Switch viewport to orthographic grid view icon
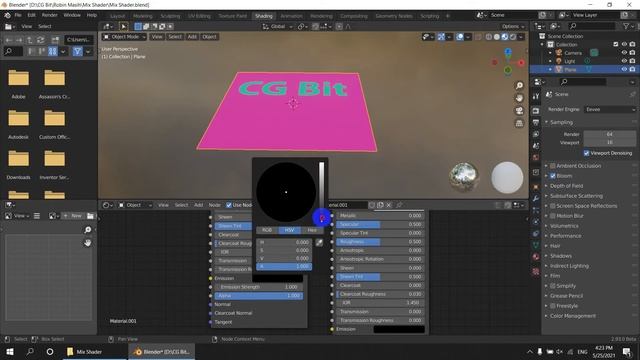640x360 pixels. tap(519, 123)
